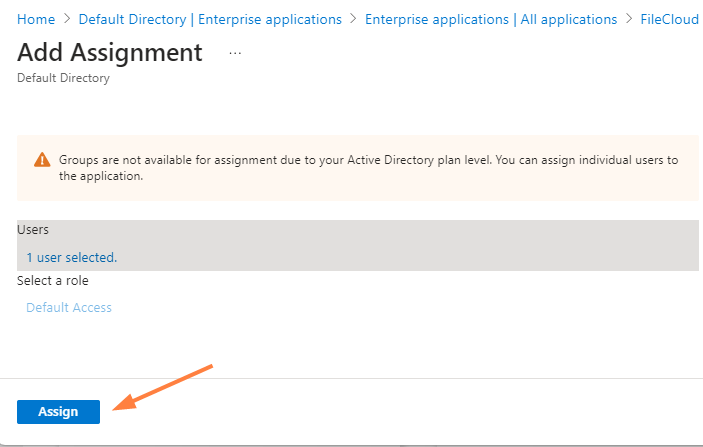Go to Enterprise applications | All applications
This screenshot has width=703, height=447.
(x=491, y=19)
